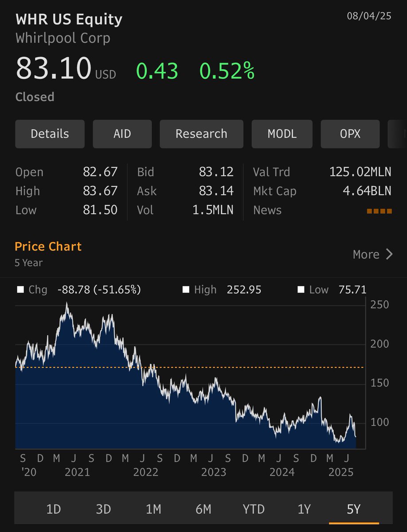Click the 83.10 last price
Viewport: 407px width, 532px height.
coord(53,69)
